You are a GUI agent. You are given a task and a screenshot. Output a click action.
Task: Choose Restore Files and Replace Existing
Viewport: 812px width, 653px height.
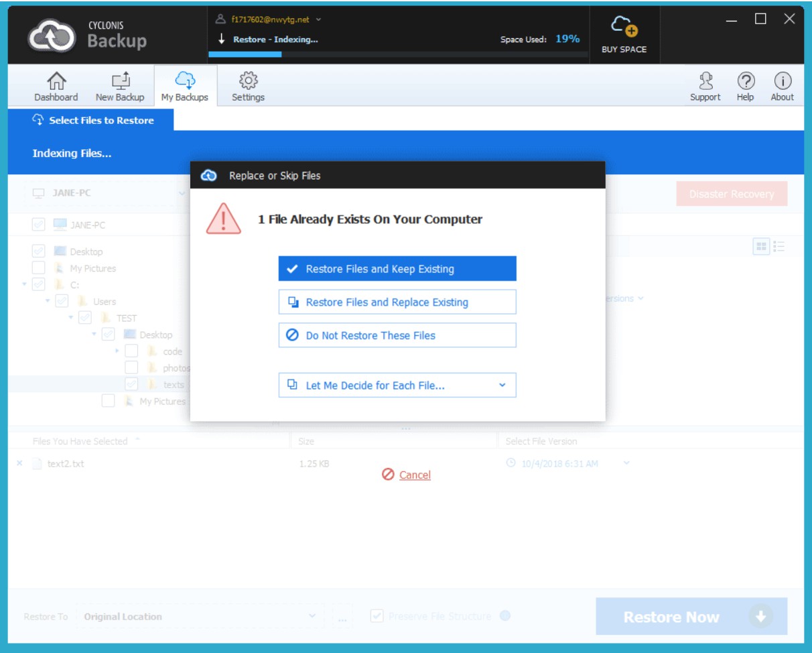point(397,302)
